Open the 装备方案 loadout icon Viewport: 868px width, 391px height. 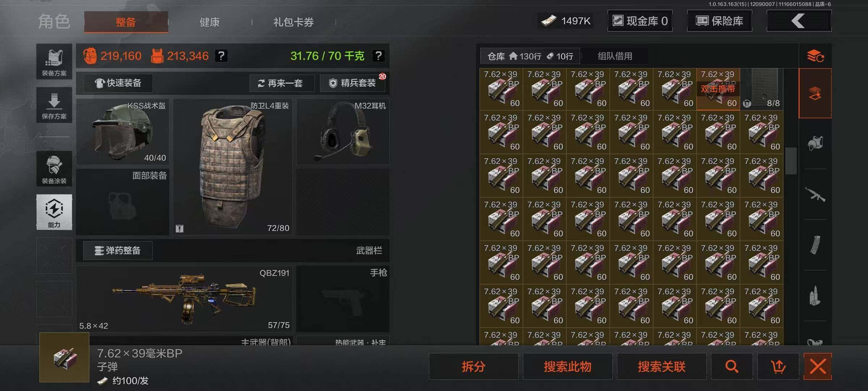(x=54, y=62)
